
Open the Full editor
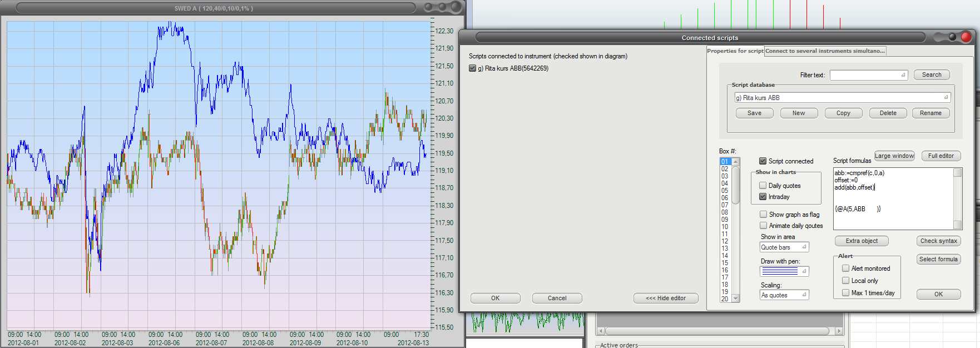coord(941,156)
